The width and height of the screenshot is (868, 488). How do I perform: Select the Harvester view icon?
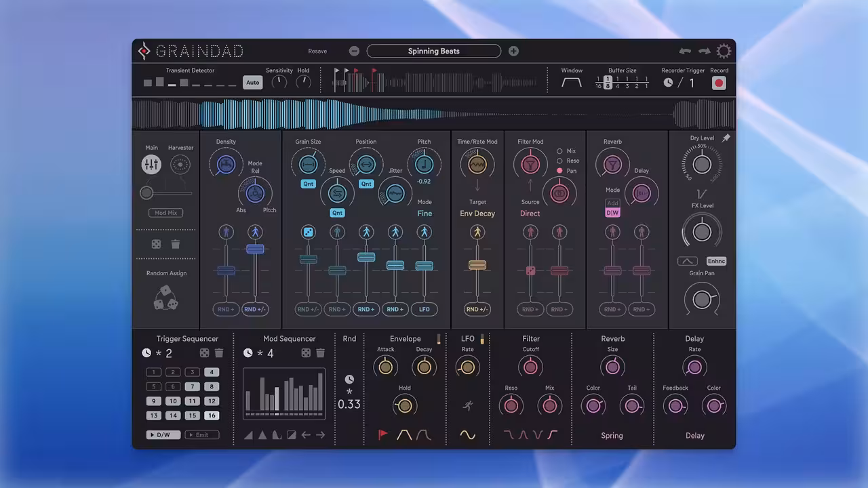[x=180, y=164]
